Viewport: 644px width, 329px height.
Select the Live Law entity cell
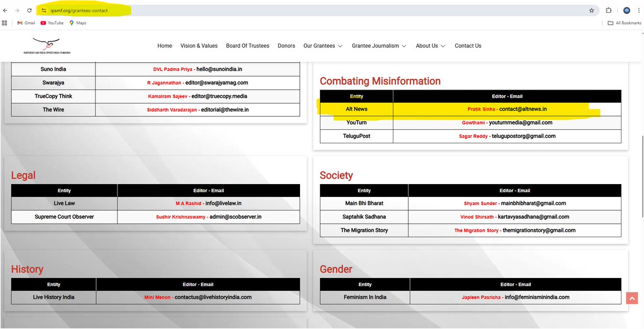(64, 203)
